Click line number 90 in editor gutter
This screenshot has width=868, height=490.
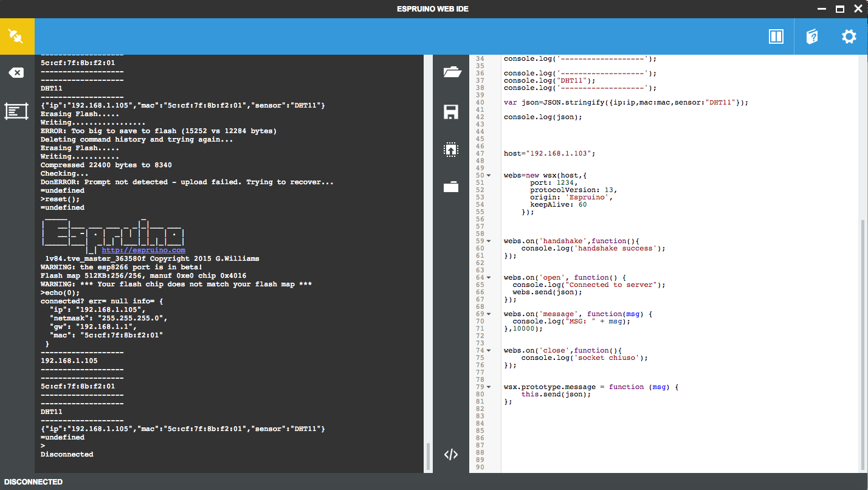tap(480, 468)
